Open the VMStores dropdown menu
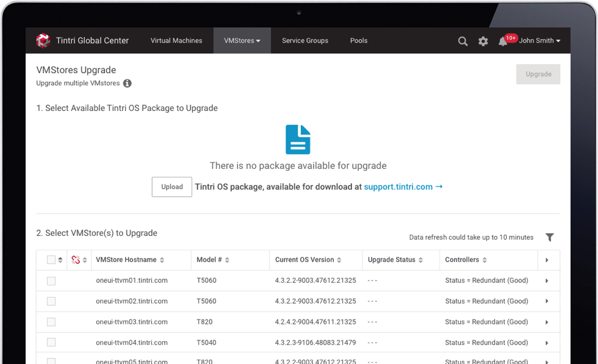Viewport: 598px width, 364px height. (x=242, y=40)
